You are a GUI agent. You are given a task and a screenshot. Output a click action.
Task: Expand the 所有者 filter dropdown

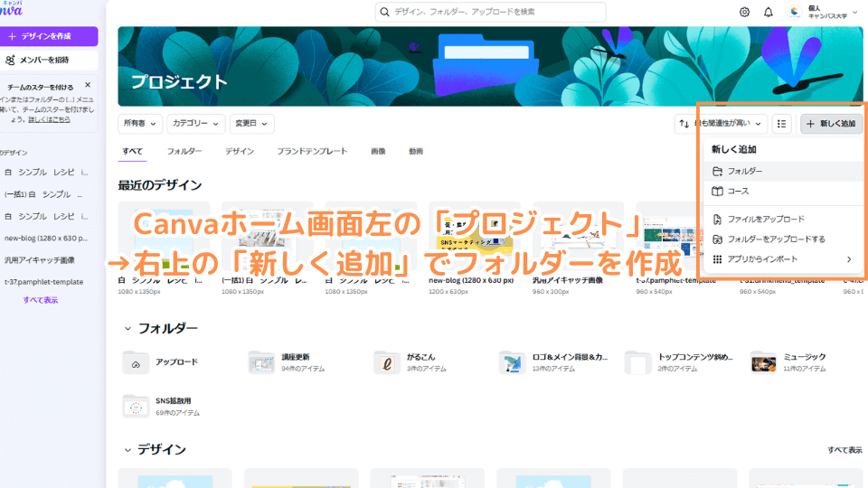click(x=139, y=123)
